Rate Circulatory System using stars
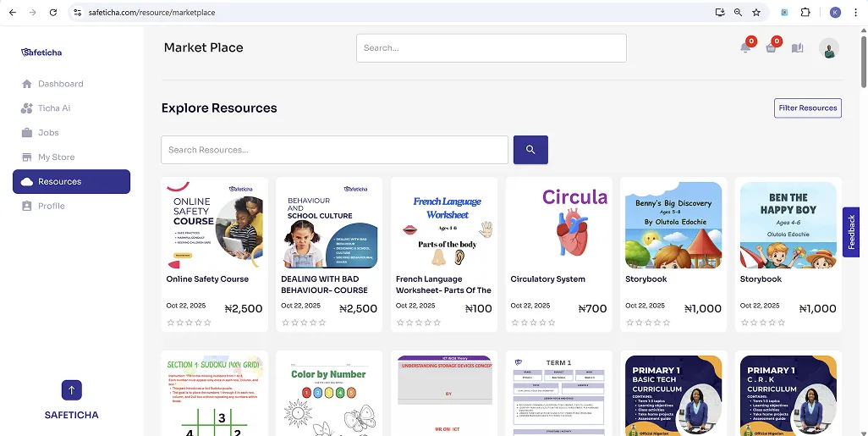Image resolution: width=868 pixels, height=436 pixels. (x=533, y=323)
